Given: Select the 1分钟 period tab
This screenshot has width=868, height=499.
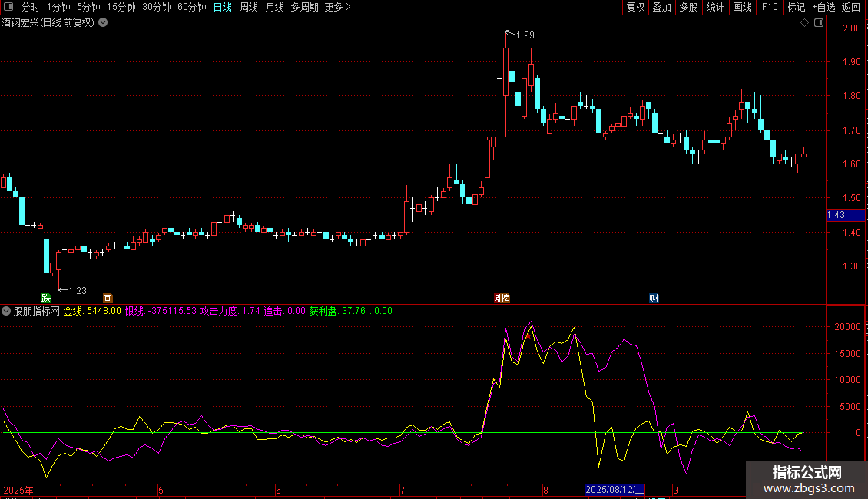Looking at the screenshot, I should pos(58,7).
